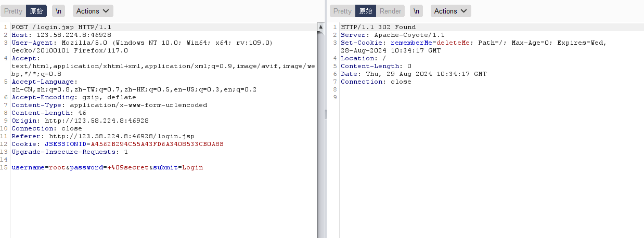Screen dimensions: 644x238
Task: Toggle \n non-printable characters in response pane
Action: click(416, 11)
